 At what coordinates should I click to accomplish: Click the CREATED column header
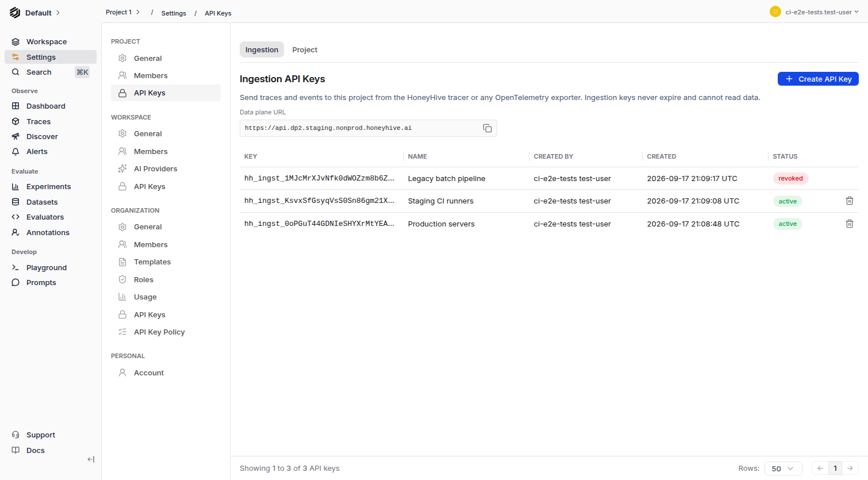pyautogui.click(x=661, y=156)
